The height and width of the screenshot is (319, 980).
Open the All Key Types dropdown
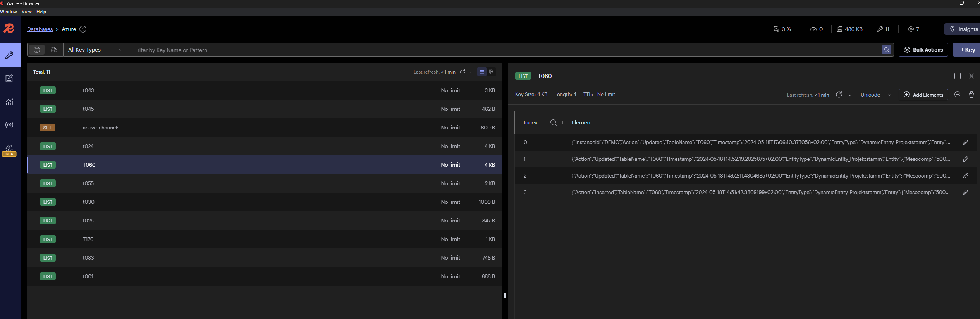point(95,50)
